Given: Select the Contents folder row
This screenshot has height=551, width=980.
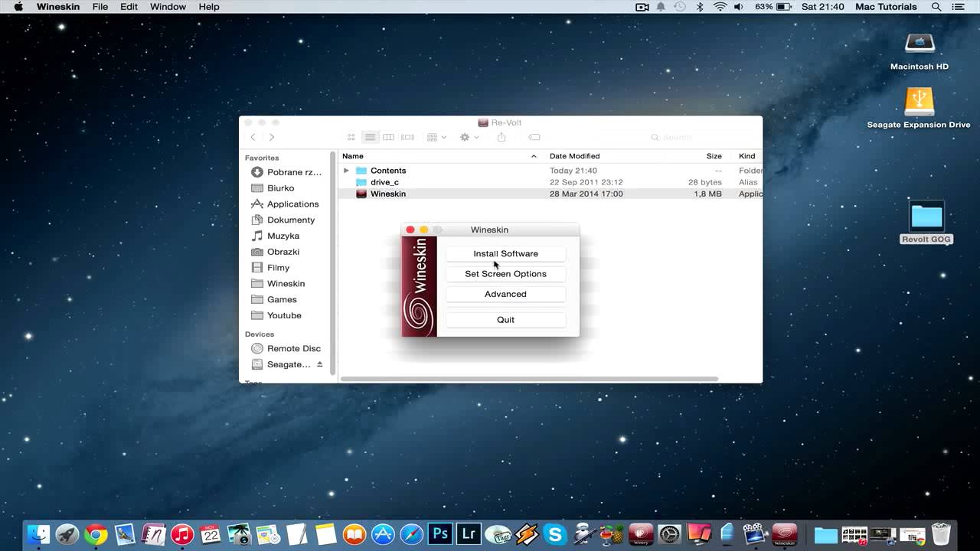Looking at the screenshot, I should [550, 171].
